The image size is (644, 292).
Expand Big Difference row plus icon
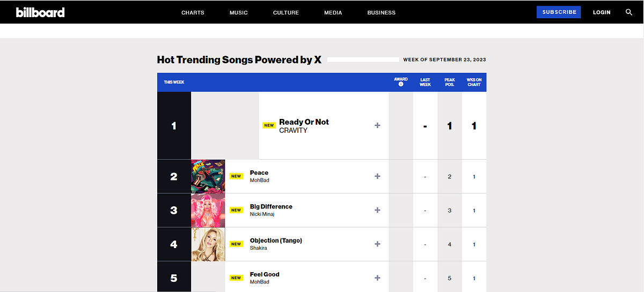point(377,210)
